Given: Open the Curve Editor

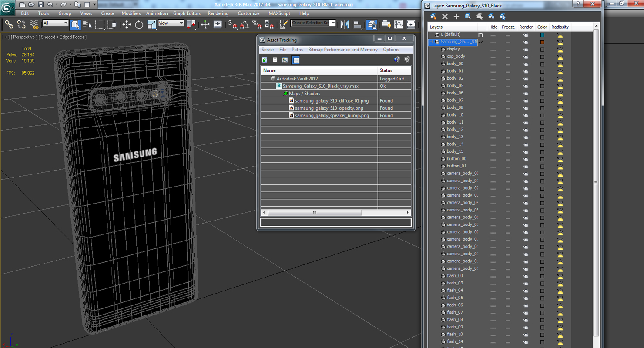Looking at the screenshot, I should click(x=399, y=24).
